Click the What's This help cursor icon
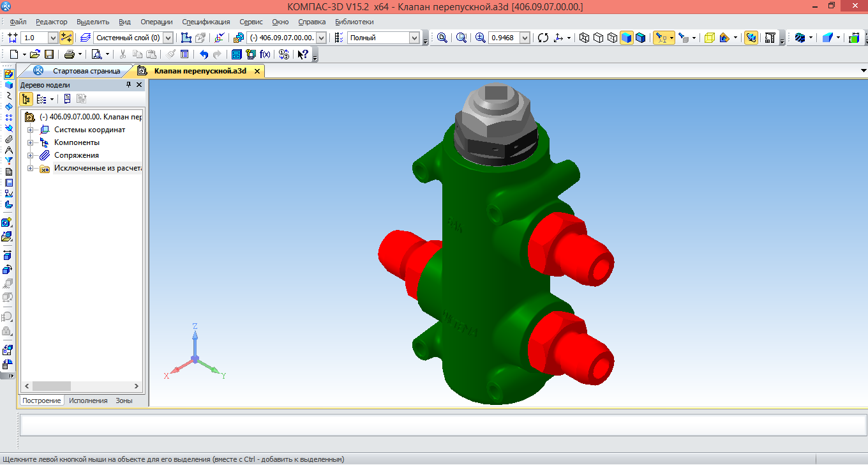 [303, 54]
